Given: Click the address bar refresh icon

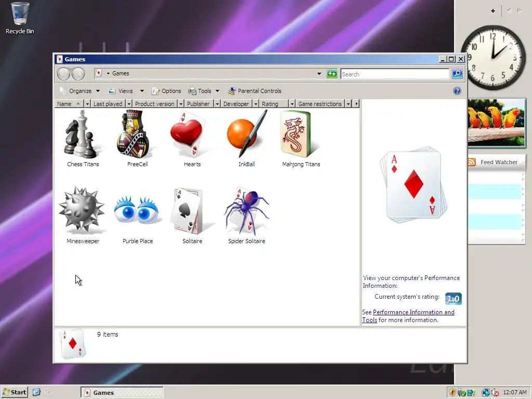Looking at the screenshot, I should pos(332,74).
